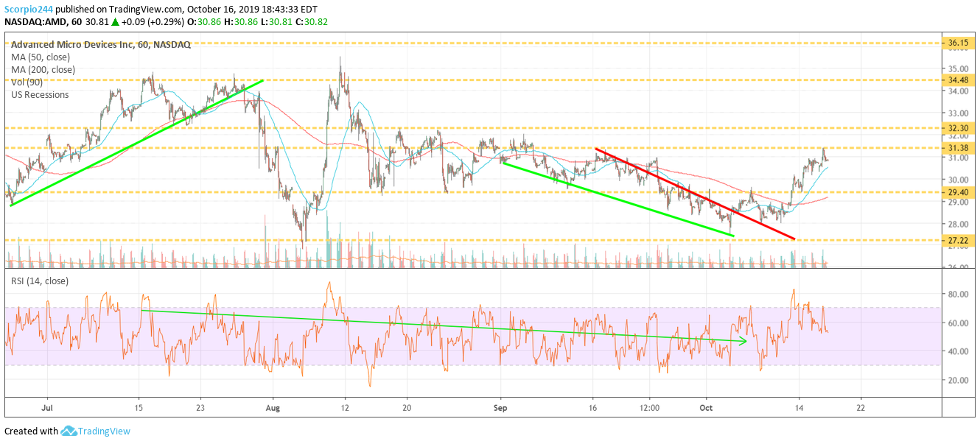980x444 pixels.
Task: Click the RSI (14, close) pane label
Action: click(41, 281)
